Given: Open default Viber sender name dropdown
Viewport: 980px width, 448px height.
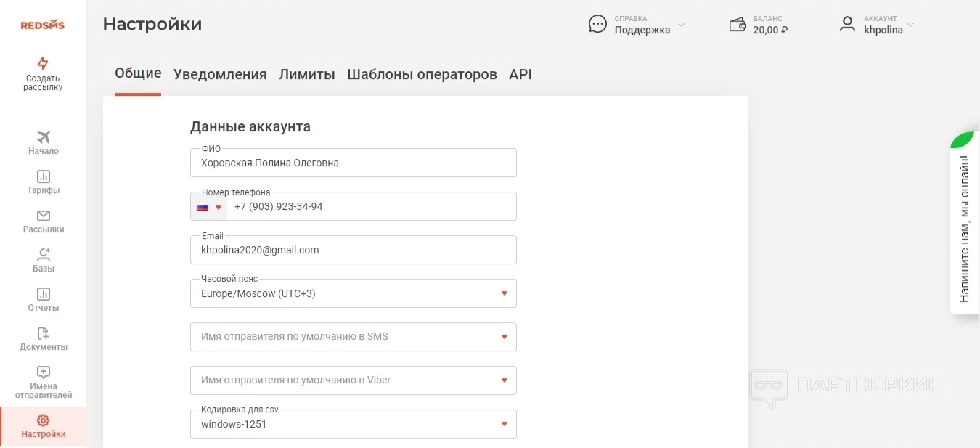Looking at the screenshot, I should click(504, 380).
